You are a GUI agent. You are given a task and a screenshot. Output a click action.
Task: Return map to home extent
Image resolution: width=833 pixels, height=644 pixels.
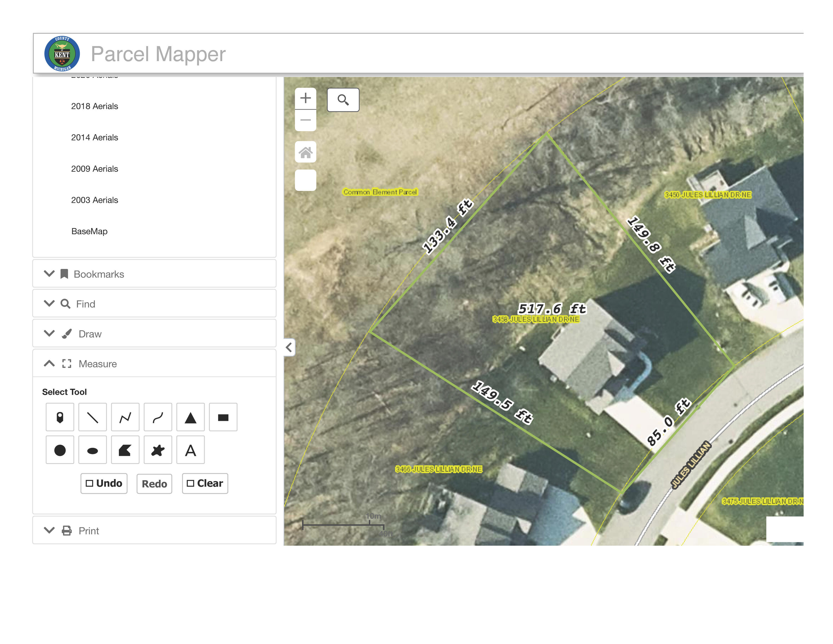tap(306, 152)
